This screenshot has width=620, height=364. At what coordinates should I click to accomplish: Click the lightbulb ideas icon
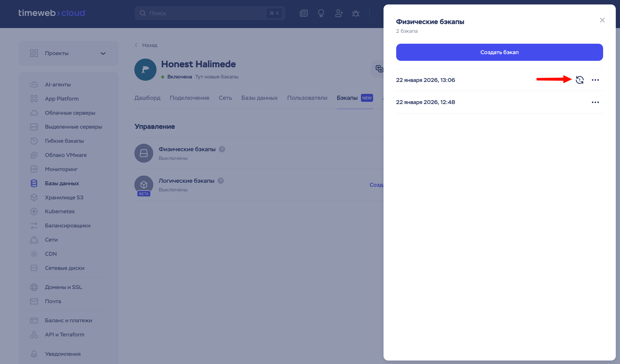click(321, 13)
